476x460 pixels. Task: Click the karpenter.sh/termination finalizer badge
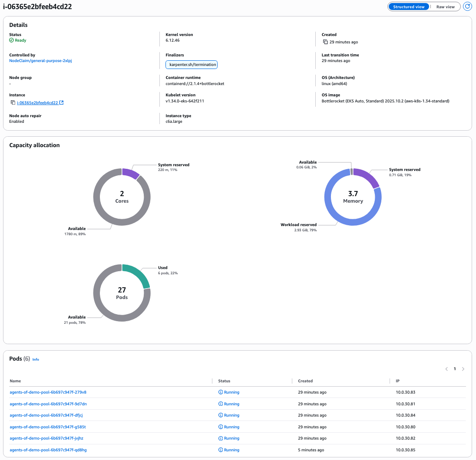click(191, 64)
